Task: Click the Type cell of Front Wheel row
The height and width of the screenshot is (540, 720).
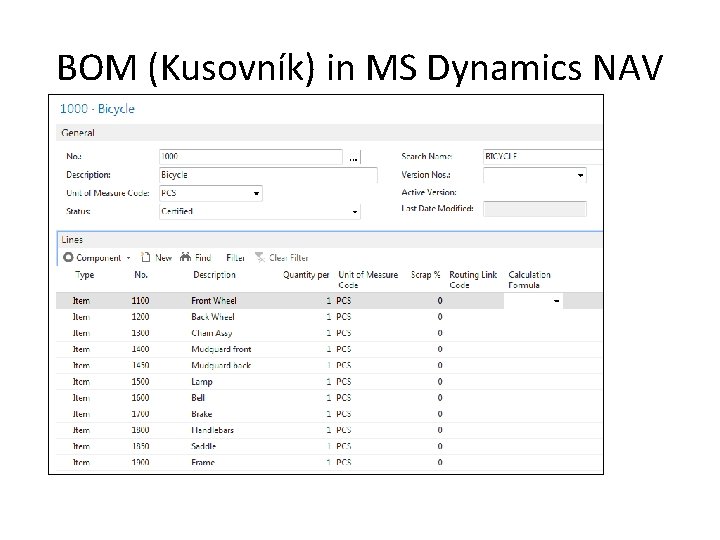Action: point(81,301)
